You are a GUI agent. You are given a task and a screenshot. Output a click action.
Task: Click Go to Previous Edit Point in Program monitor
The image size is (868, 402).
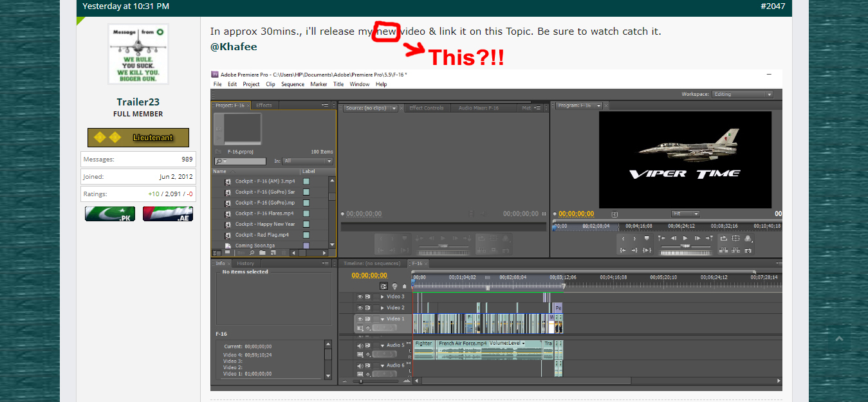click(x=661, y=238)
